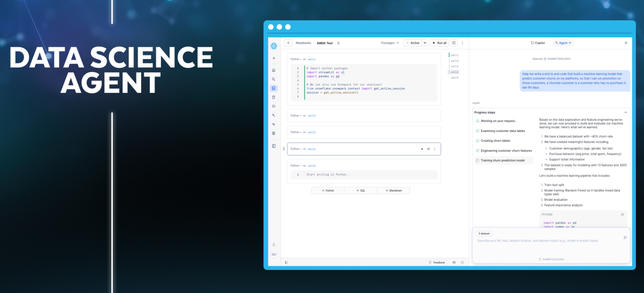Open the Packages dropdown

tap(390, 43)
